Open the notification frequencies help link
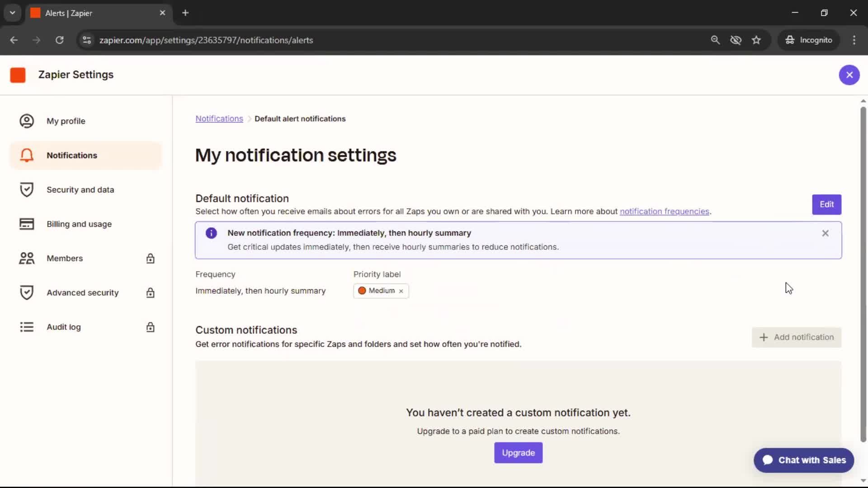Screen dimensions: 868x488 (x=664, y=211)
